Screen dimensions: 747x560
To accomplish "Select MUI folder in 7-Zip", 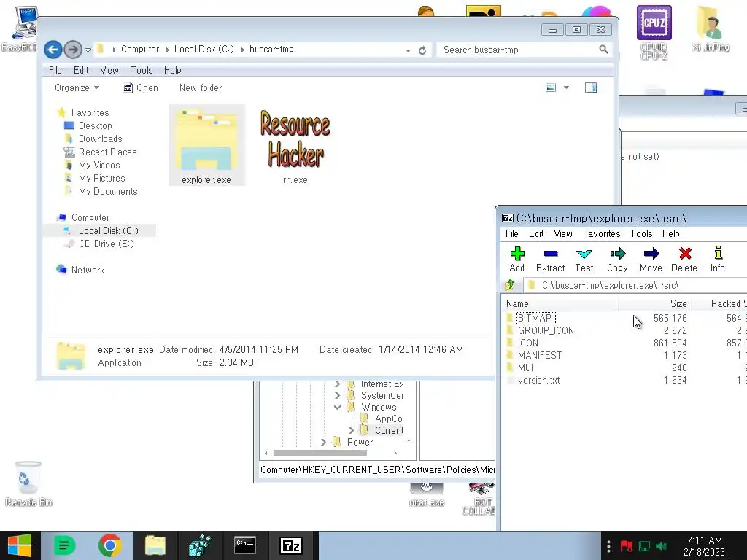I will (525, 367).
